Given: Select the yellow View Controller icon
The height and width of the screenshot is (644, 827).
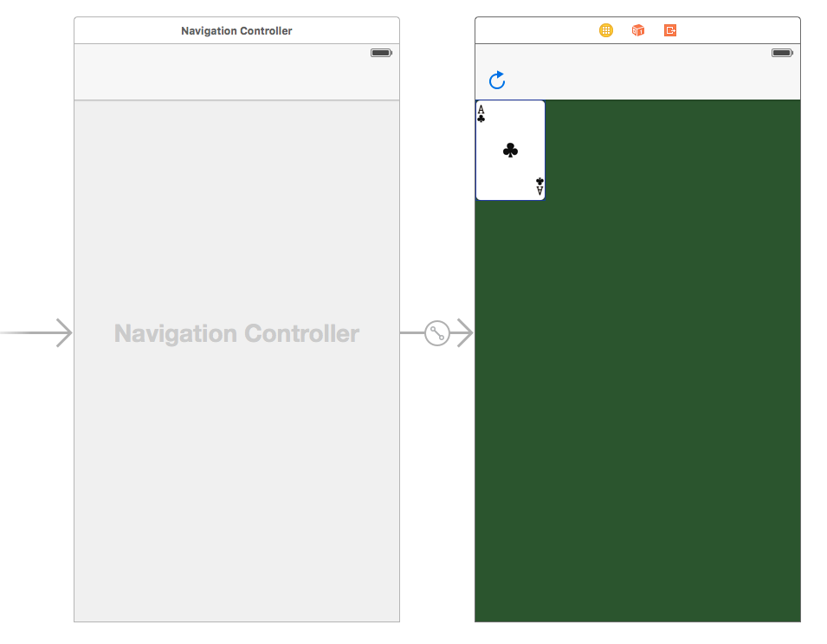Looking at the screenshot, I should coord(605,29).
